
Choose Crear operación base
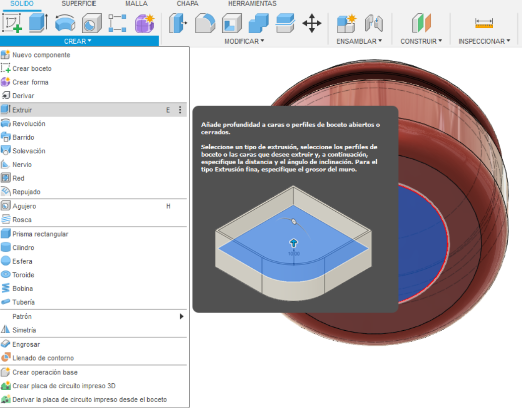click(x=94, y=372)
